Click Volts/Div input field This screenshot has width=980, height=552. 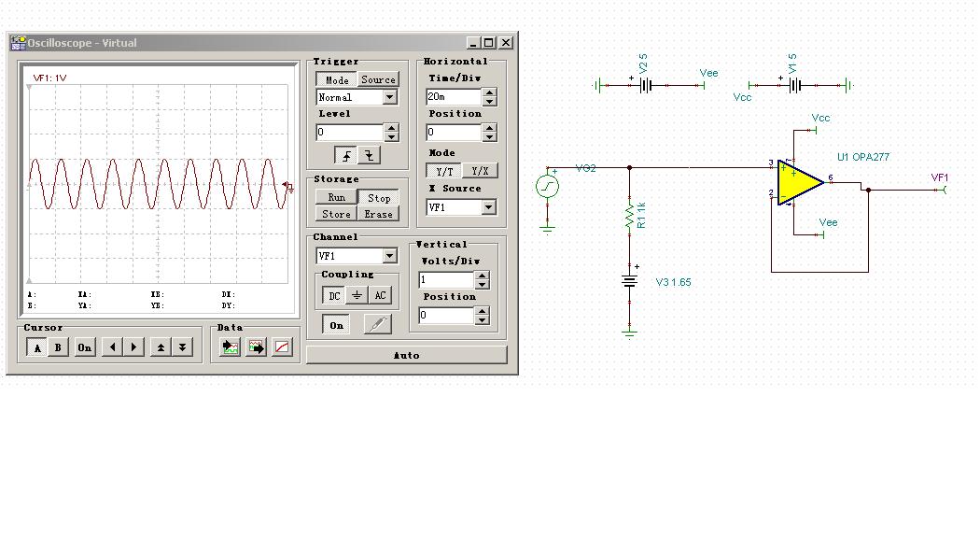click(x=446, y=280)
